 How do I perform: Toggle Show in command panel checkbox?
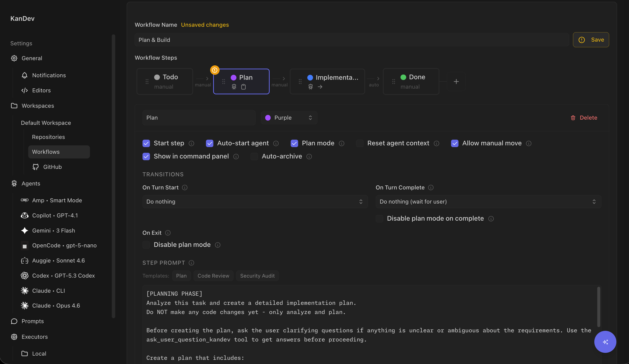(146, 156)
